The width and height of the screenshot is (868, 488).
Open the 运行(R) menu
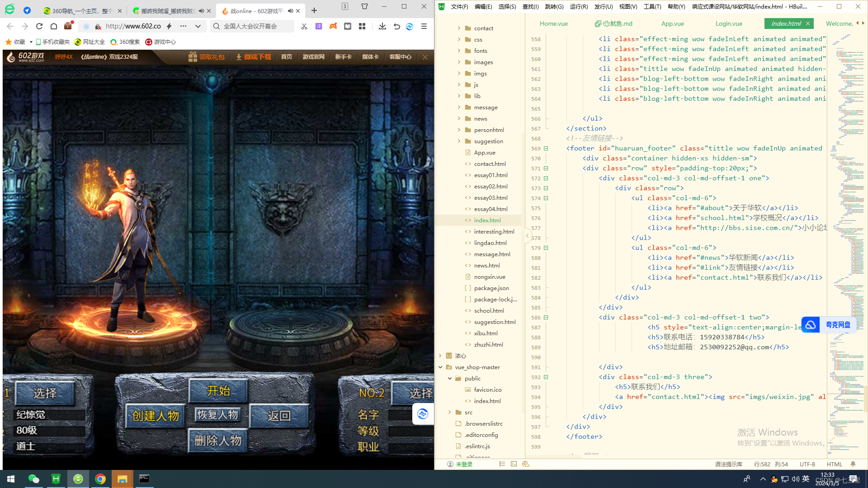click(x=579, y=6)
